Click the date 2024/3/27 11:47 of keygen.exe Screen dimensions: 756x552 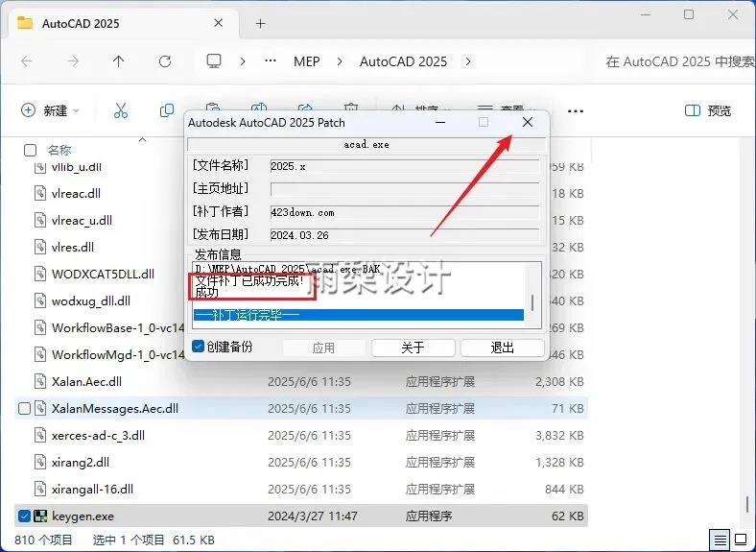[313, 516]
